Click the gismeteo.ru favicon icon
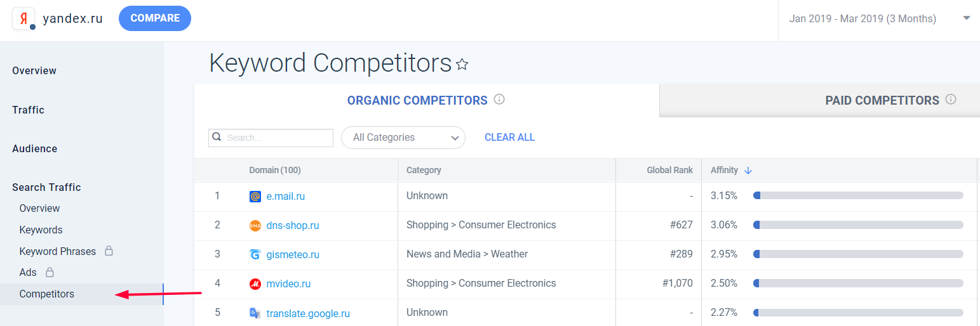Screen dimensions: 980x326 (255, 255)
